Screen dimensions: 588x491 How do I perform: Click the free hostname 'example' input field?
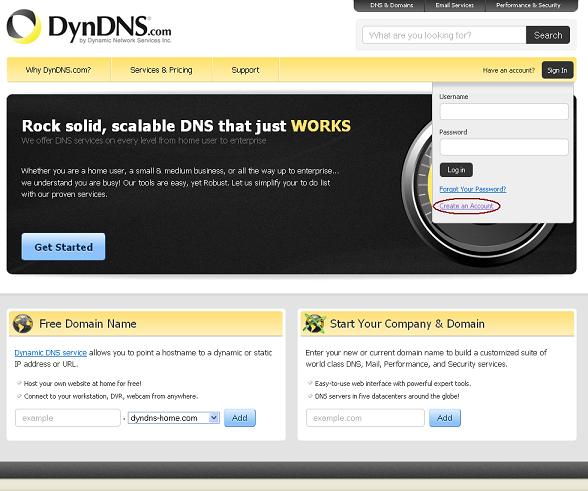coord(68,418)
